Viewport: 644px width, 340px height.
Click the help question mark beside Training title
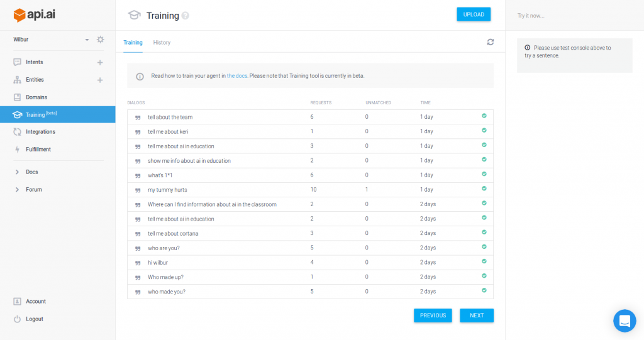(186, 16)
